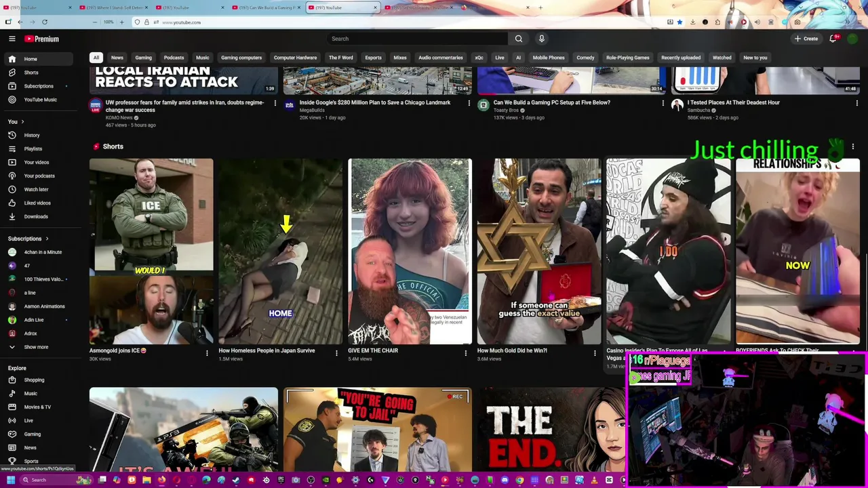868x488 pixels.
Task: Select the Computer Hardware chip
Action: (x=295, y=58)
